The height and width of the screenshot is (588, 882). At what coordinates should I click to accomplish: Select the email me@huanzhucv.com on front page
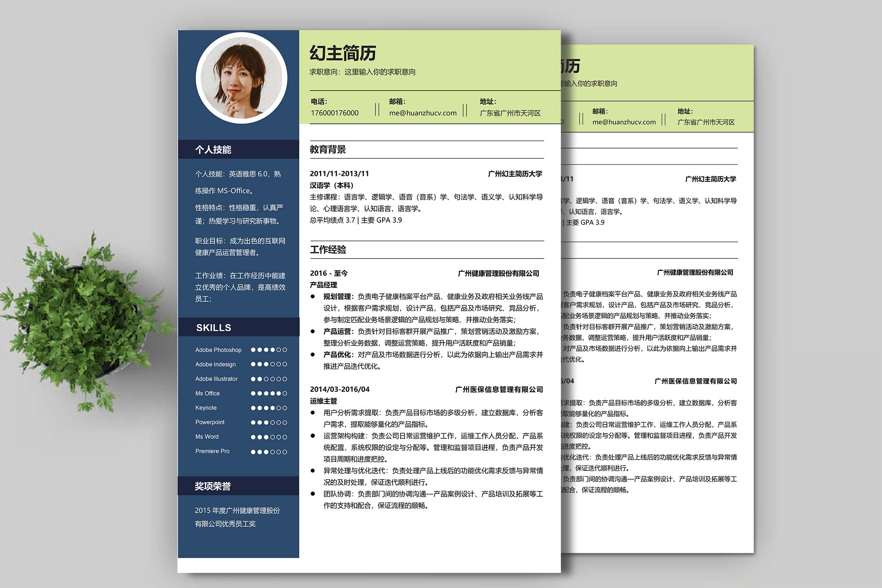click(423, 113)
